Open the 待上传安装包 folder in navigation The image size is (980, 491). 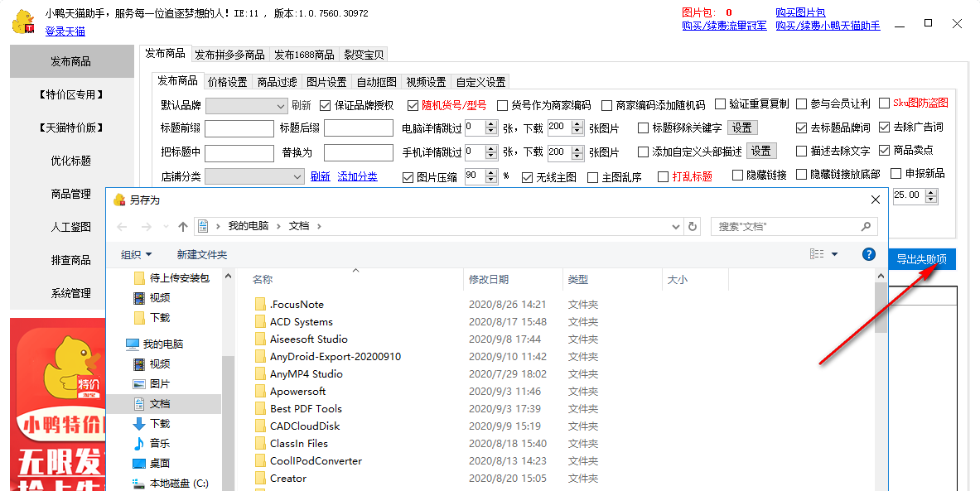pyautogui.click(x=180, y=278)
